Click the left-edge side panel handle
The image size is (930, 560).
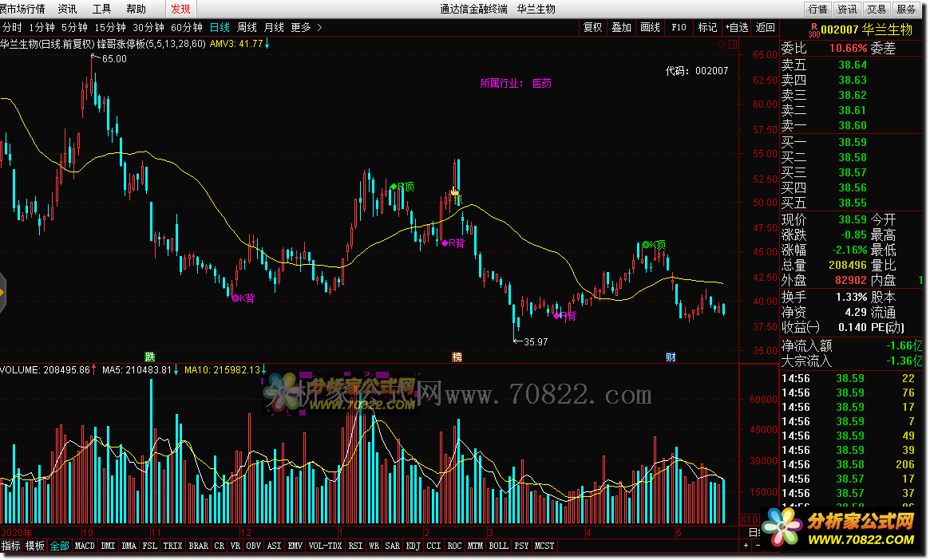point(2,292)
